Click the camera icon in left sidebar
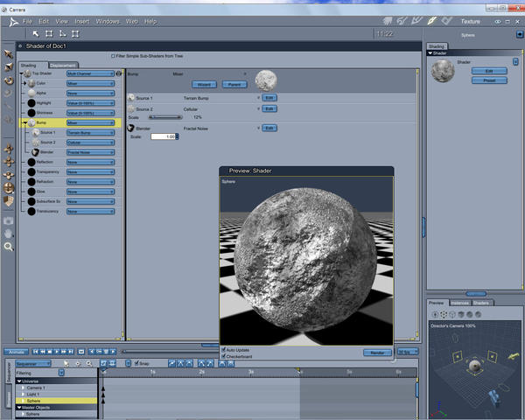Image resolution: width=525 pixels, height=420 pixels. pyautogui.click(x=9, y=220)
